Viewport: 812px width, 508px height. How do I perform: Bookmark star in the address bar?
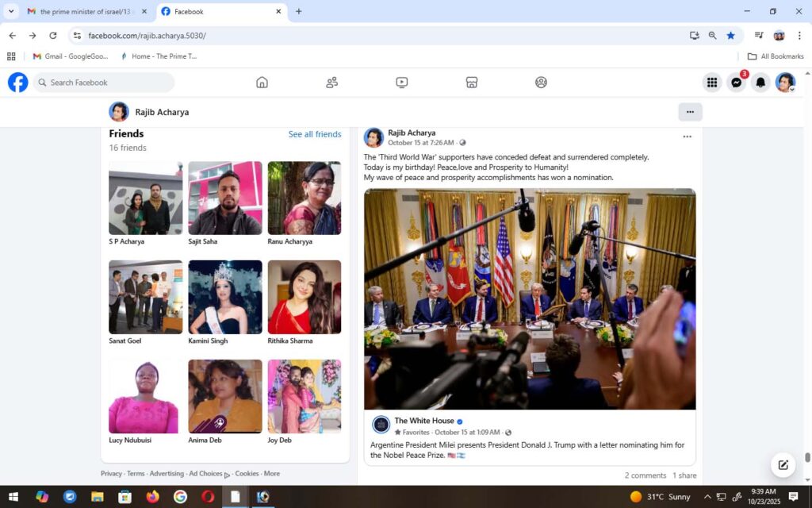pos(730,36)
